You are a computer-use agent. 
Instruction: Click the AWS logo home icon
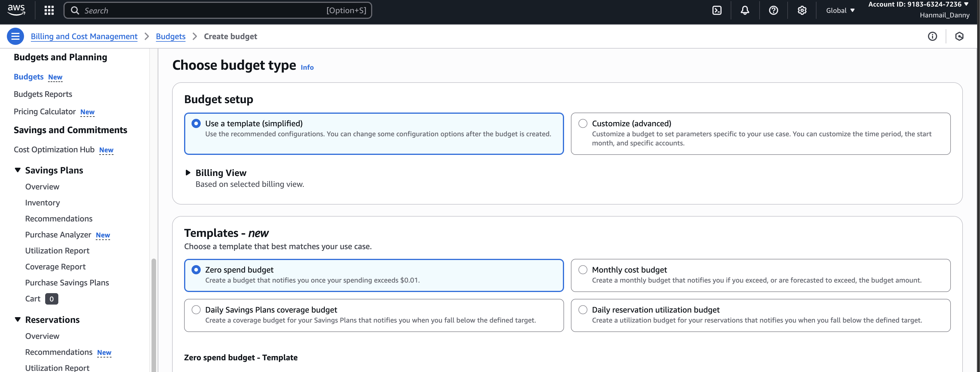(x=16, y=10)
